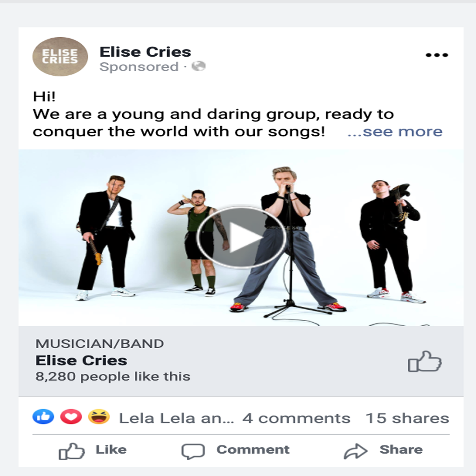
Task: Click the Comment button with speech bubble
Action: 235,450
